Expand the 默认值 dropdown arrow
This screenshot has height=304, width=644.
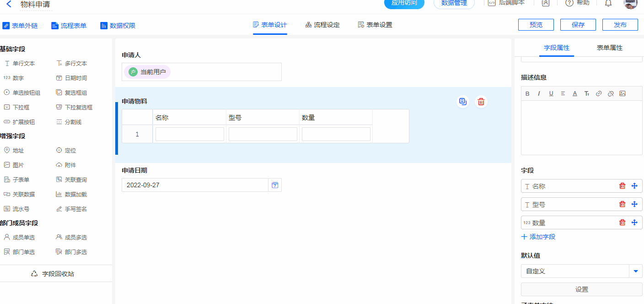pos(635,271)
